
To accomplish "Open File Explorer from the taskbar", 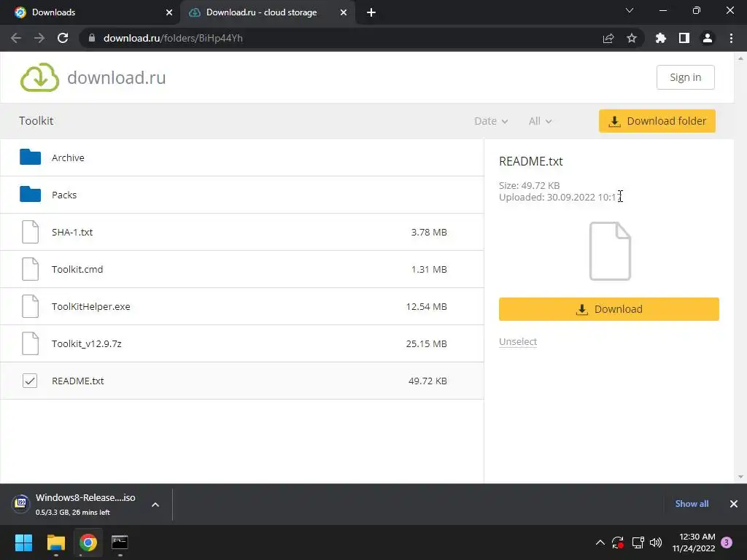I will pyautogui.click(x=55, y=542).
